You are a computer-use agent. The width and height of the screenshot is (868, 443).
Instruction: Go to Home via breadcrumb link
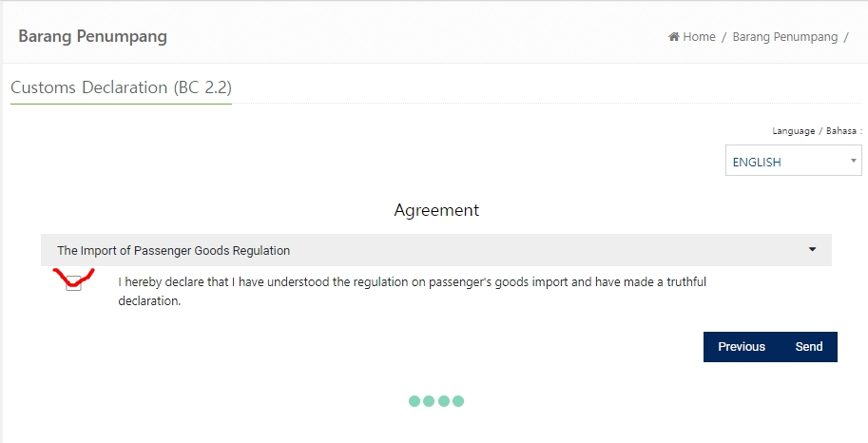pyautogui.click(x=699, y=36)
